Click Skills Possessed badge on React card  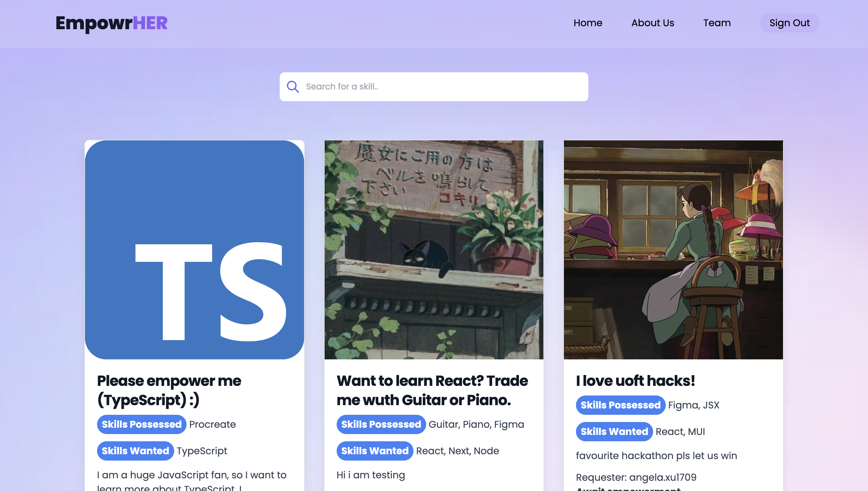pyautogui.click(x=381, y=424)
